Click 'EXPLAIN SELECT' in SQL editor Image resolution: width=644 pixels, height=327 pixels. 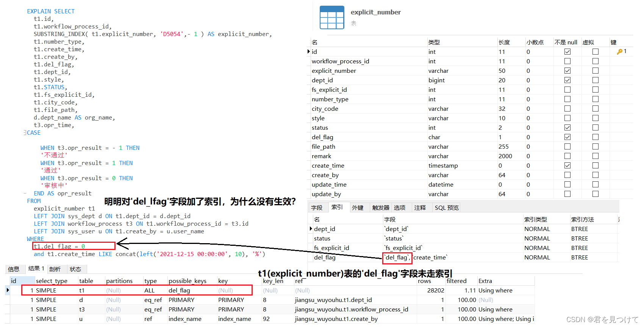pos(51,11)
